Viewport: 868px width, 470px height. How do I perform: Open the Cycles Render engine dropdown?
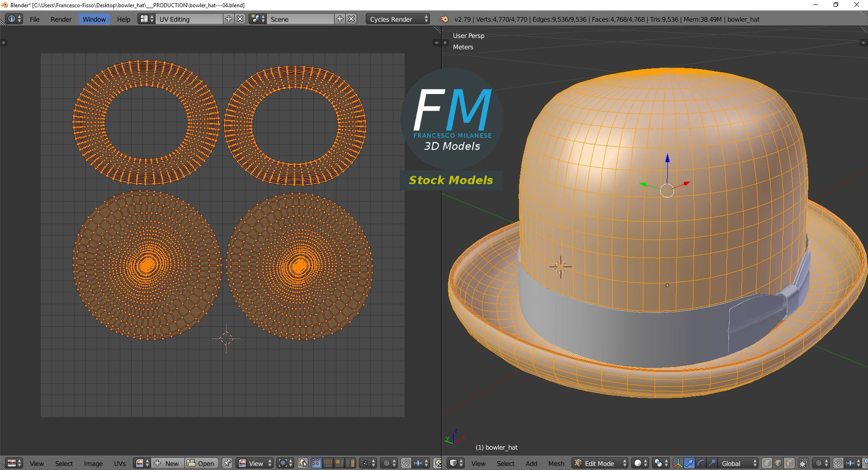point(398,19)
